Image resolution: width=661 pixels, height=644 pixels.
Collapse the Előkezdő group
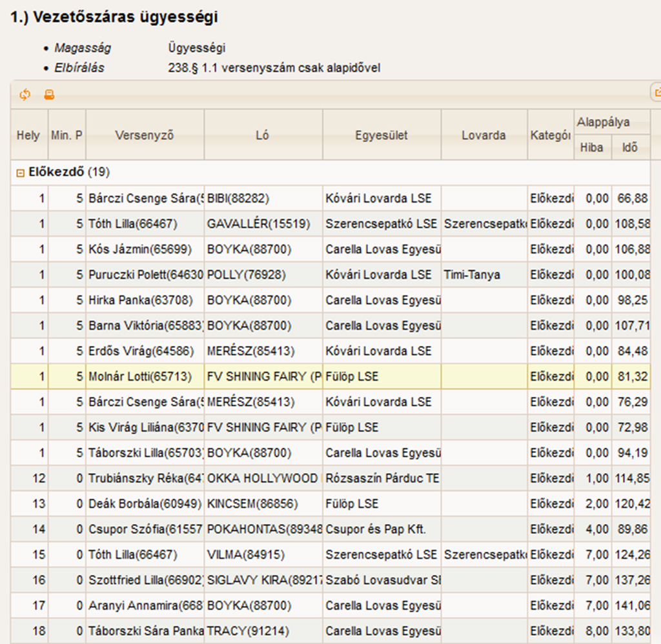[x=20, y=173]
